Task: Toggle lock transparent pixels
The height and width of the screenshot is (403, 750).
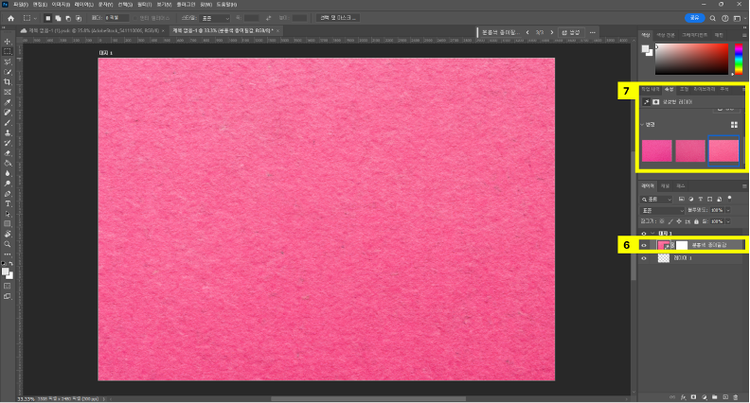Action: (662, 222)
